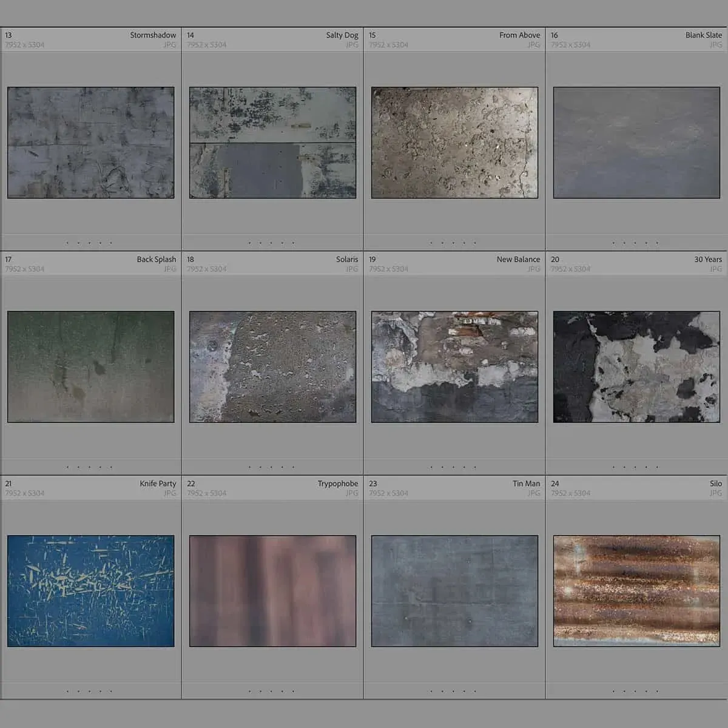Pick the rusty Silo thumbnail
Screen dimensions: 728x728
pos(636,591)
